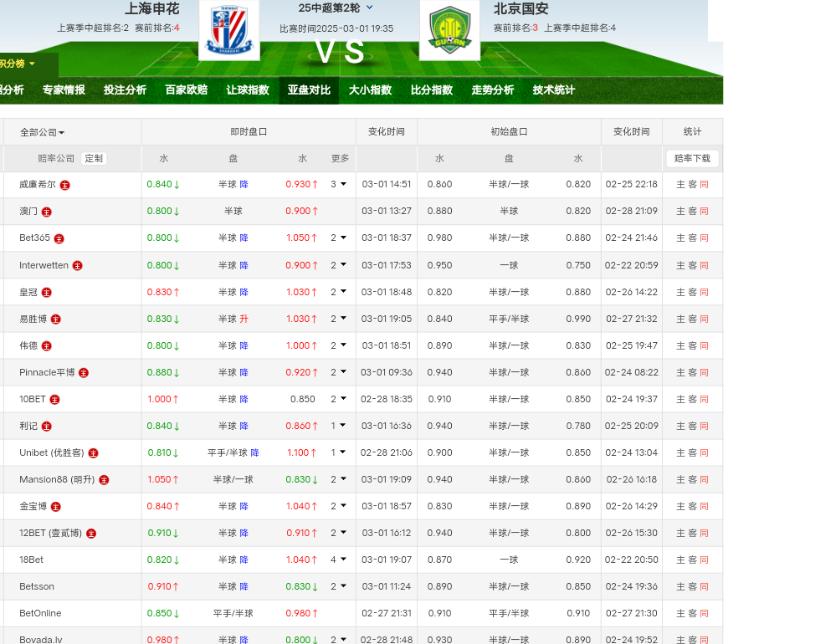The image size is (836, 644).
Task: Click the red 主 icon beside 伟德
Action: pos(47,346)
